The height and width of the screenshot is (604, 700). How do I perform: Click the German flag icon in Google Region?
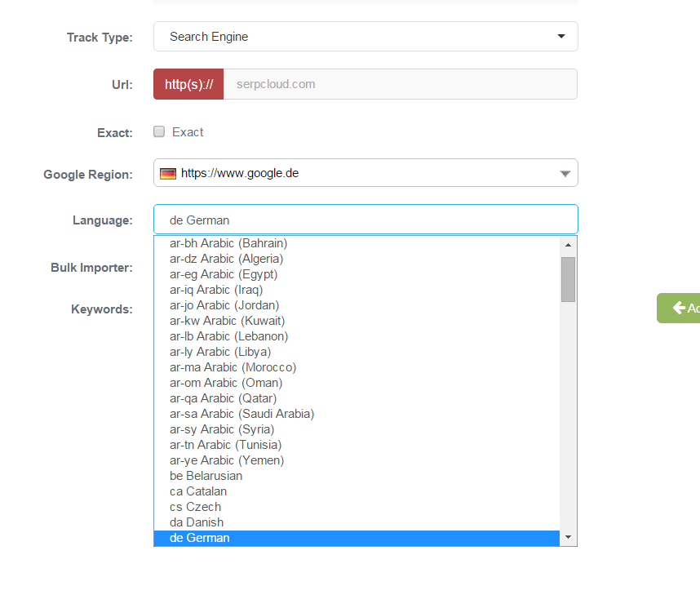(x=168, y=173)
